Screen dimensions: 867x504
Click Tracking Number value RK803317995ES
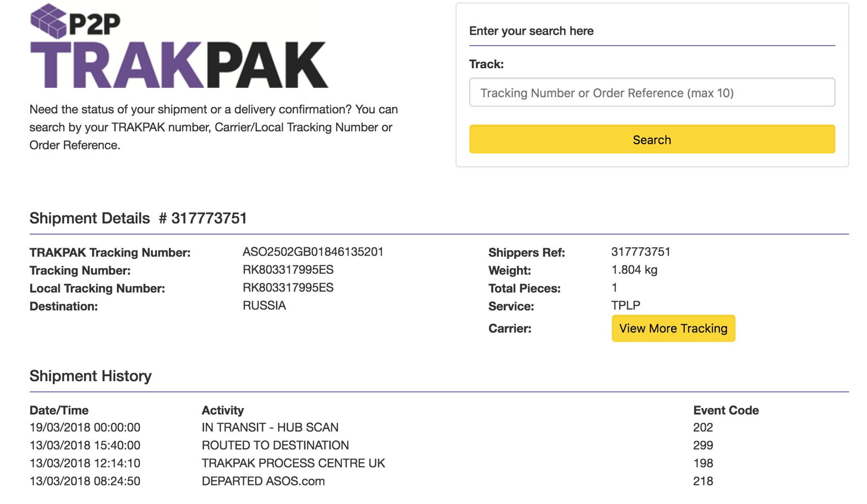pyautogui.click(x=288, y=270)
